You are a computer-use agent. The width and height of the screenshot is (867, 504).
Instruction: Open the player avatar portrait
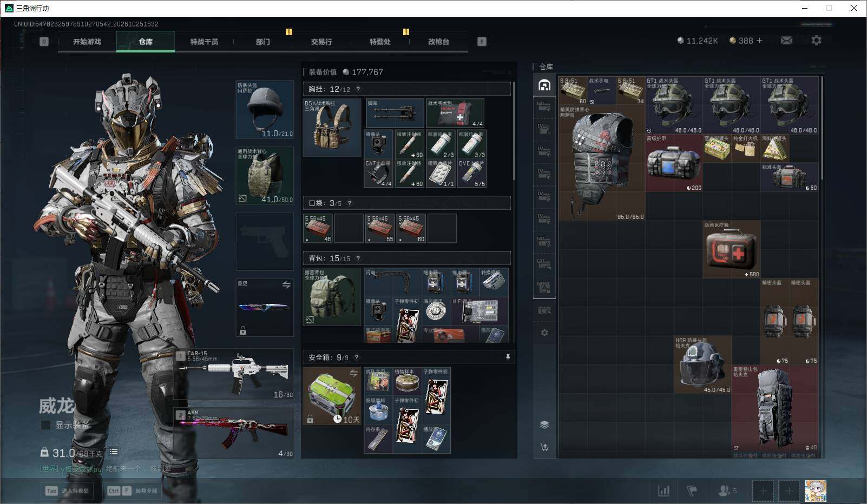click(815, 491)
